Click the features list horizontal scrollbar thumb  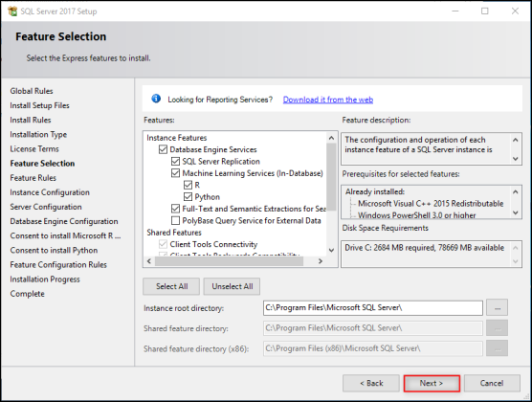click(x=229, y=261)
